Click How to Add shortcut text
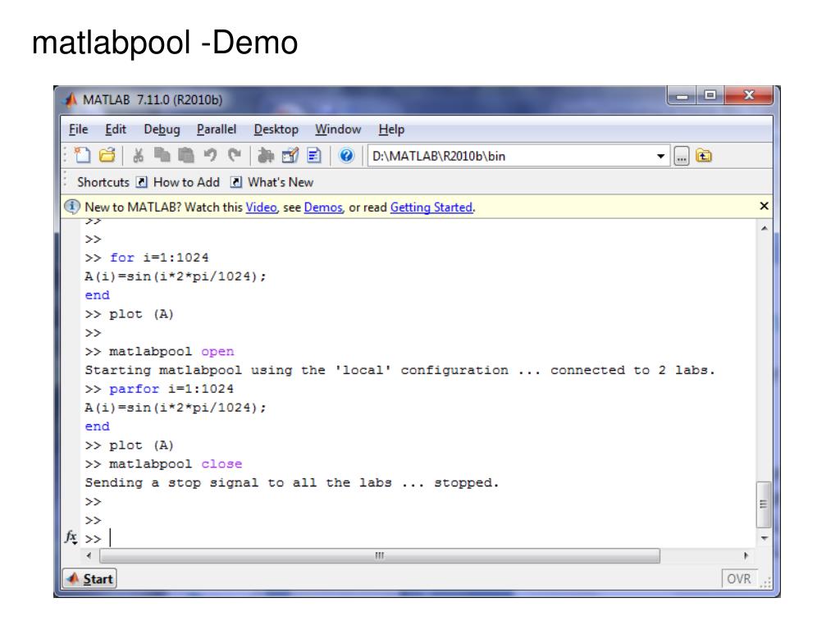840x630 pixels. pyautogui.click(x=186, y=182)
